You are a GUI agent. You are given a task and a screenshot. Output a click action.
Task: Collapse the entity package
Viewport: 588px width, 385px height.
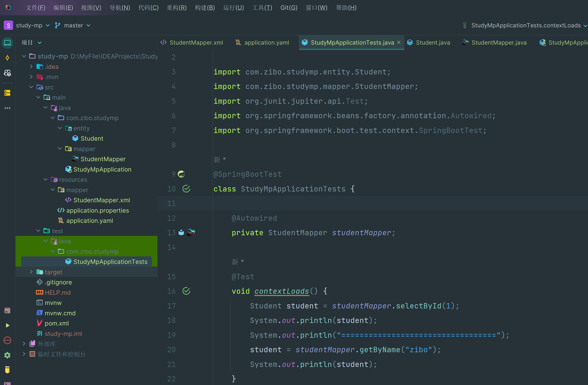pos(60,128)
